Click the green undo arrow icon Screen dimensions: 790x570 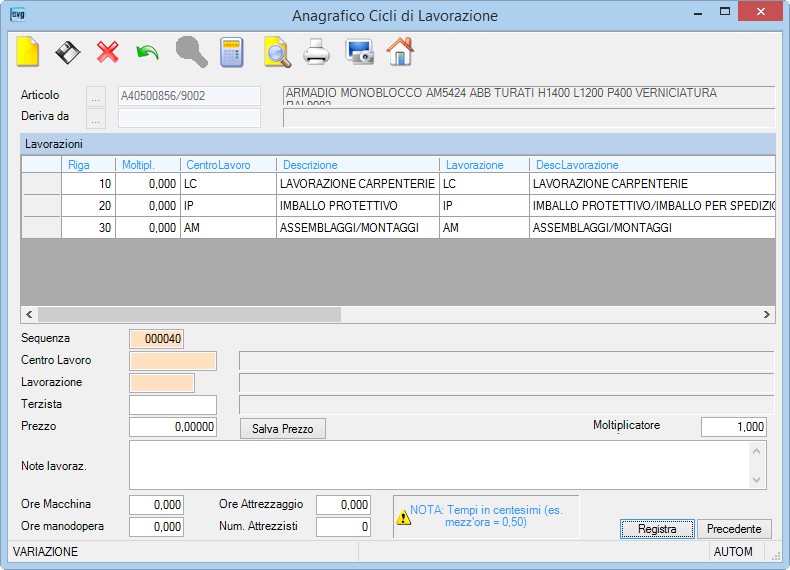pyautogui.click(x=148, y=52)
